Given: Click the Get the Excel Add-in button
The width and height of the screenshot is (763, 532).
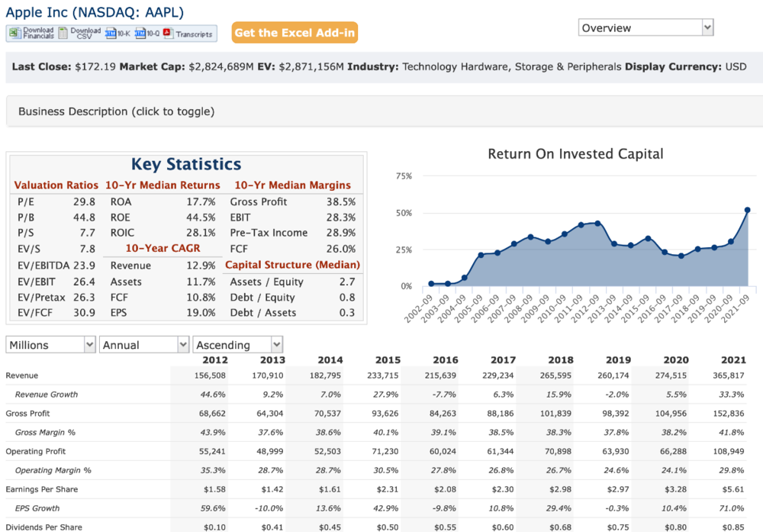Looking at the screenshot, I should coord(295,33).
